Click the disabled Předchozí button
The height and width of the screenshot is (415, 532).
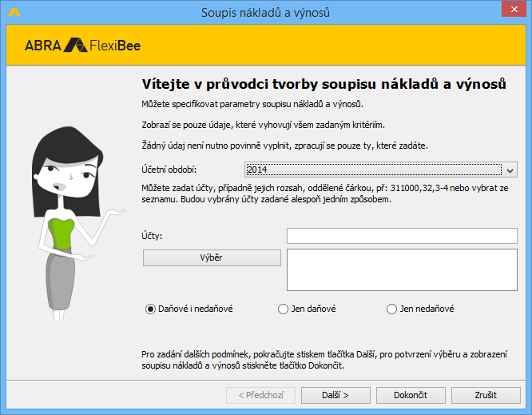(x=260, y=395)
